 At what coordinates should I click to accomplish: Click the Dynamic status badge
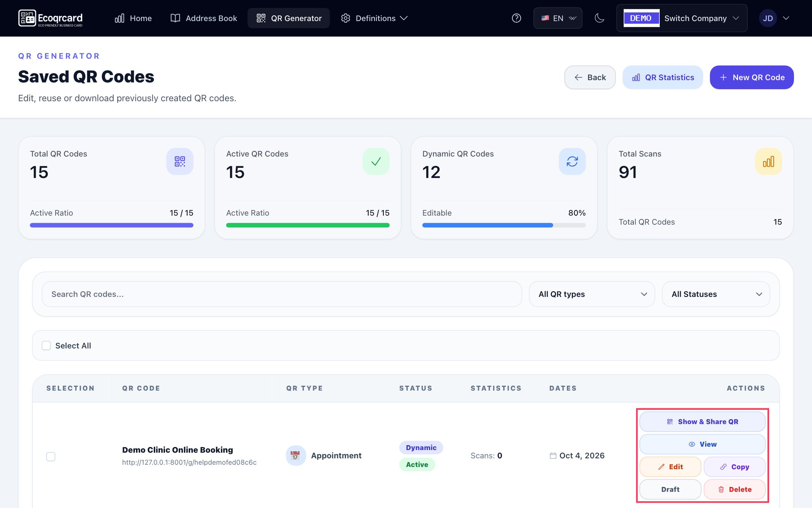pos(421,448)
